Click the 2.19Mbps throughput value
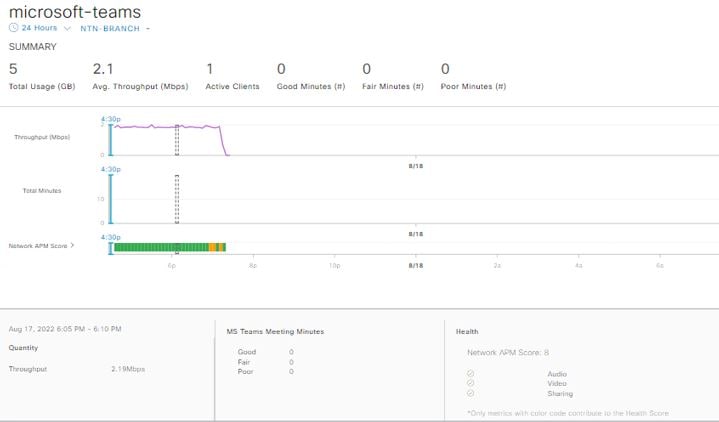The height and width of the screenshot is (422, 719). 128,369
